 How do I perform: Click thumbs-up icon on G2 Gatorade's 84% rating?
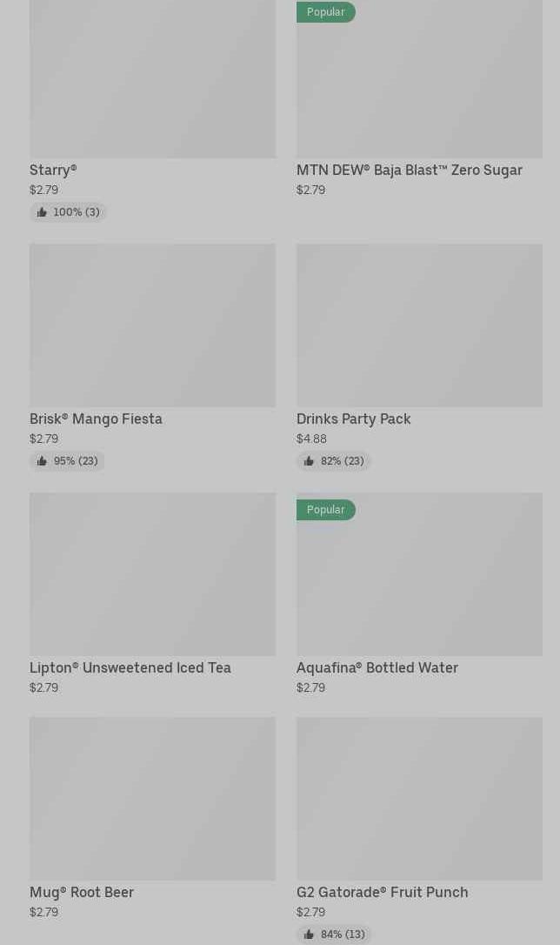[309, 935]
